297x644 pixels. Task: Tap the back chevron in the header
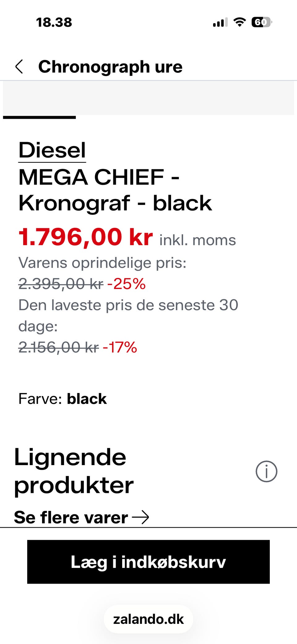click(x=19, y=67)
